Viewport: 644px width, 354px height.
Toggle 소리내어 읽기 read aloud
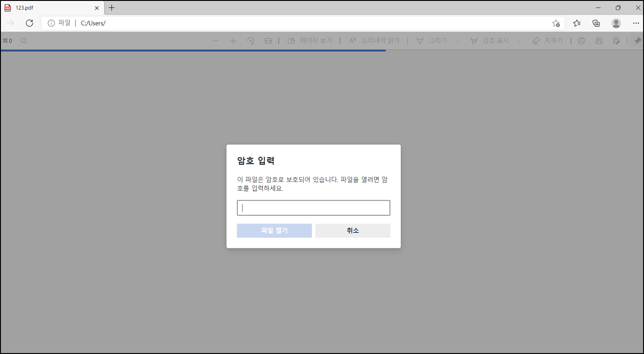point(375,40)
